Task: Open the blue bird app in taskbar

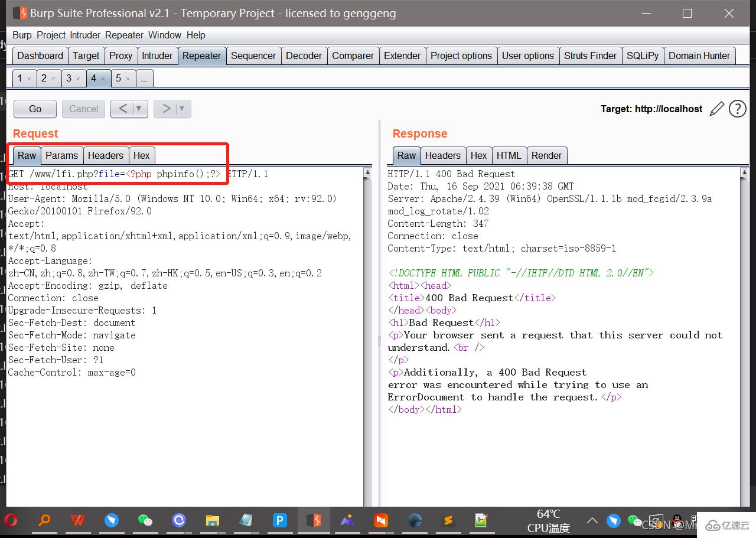Action: (x=111, y=520)
